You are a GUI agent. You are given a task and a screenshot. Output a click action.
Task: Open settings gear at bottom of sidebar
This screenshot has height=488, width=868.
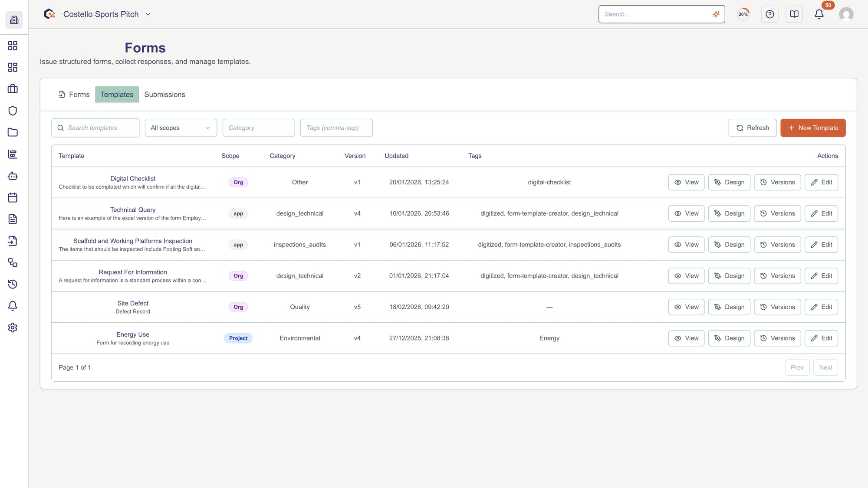[x=12, y=328]
